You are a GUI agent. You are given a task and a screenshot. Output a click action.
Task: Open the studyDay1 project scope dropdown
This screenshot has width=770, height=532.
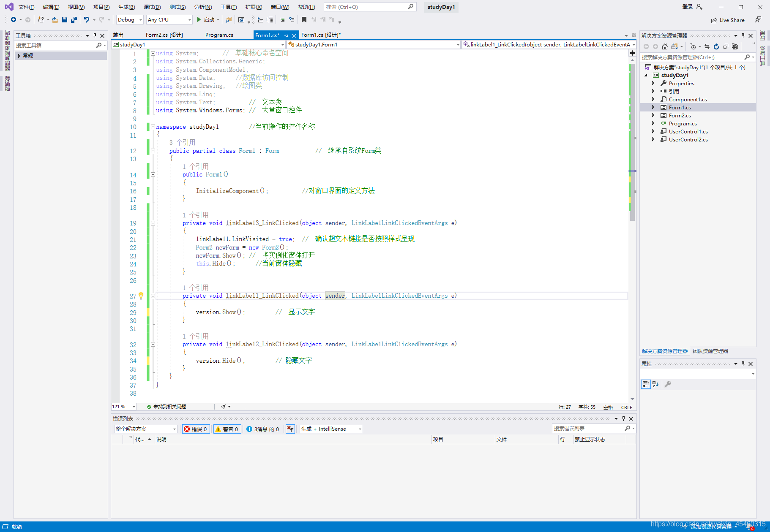[199, 44]
